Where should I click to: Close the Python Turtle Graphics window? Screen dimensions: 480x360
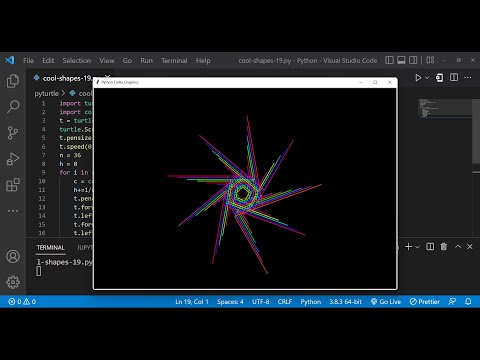click(x=390, y=82)
